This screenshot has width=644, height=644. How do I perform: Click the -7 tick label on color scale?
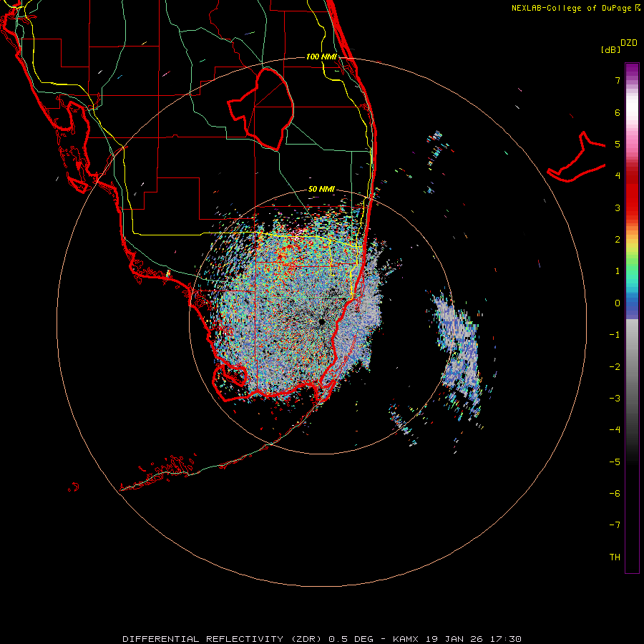(x=615, y=525)
